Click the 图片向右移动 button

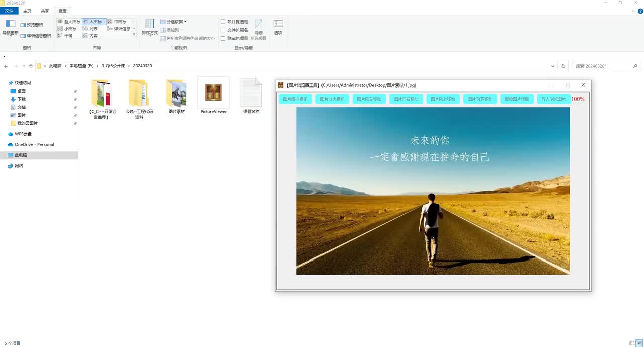(x=406, y=99)
